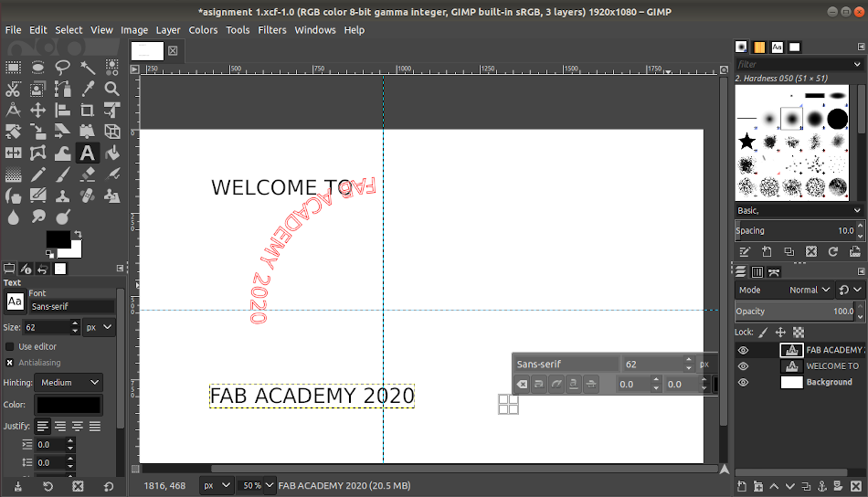This screenshot has width=868, height=497.
Task: Open the 50% zoom dropdown
Action: pos(269,485)
